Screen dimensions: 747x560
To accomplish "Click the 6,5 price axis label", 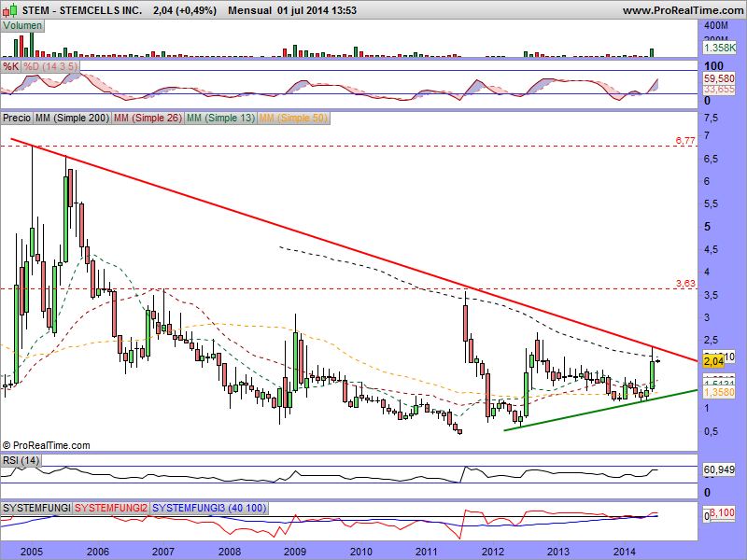I will pyautogui.click(x=711, y=159).
